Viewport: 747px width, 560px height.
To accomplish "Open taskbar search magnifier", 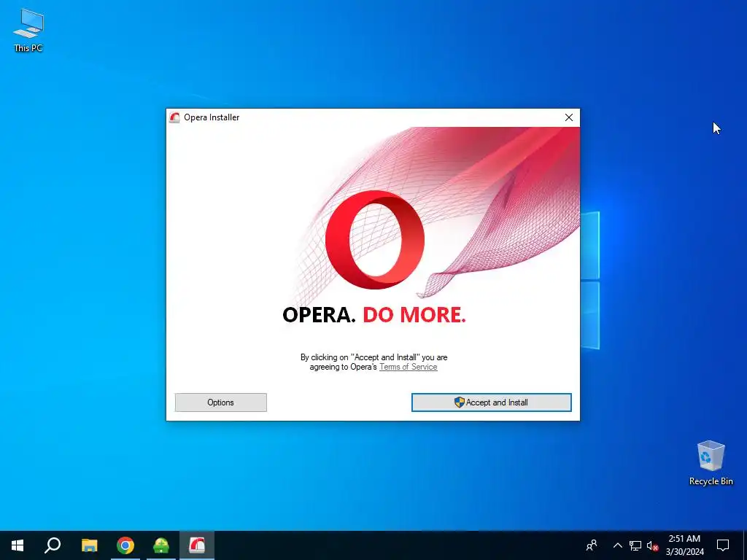I will pyautogui.click(x=53, y=545).
